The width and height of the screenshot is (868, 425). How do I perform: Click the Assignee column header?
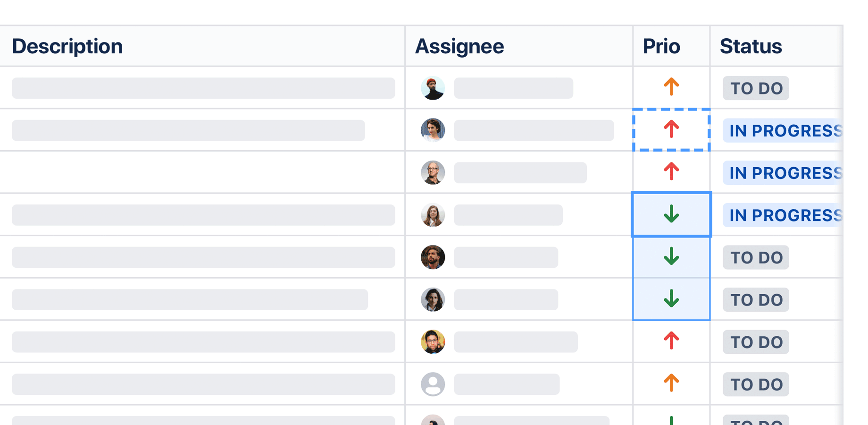pyautogui.click(x=459, y=46)
